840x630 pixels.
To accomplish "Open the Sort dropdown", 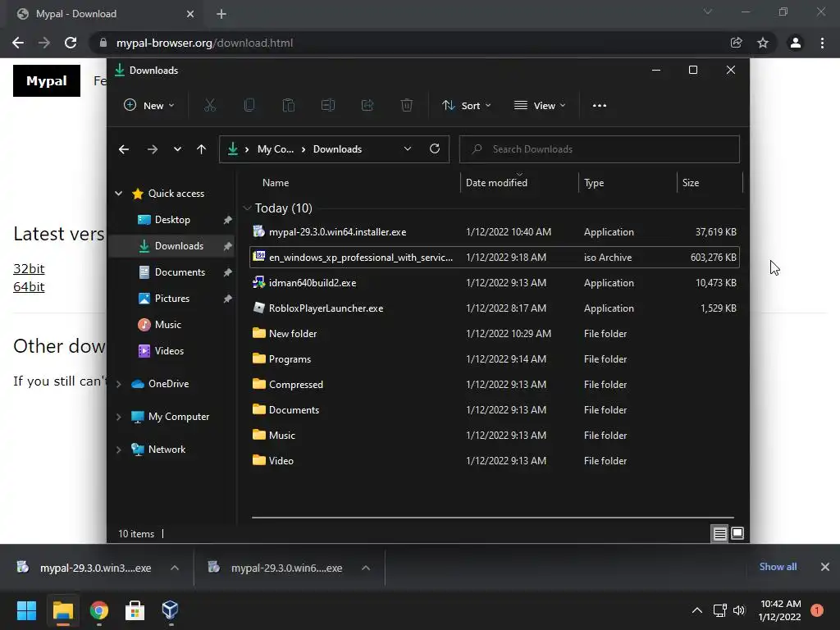I will tap(466, 106).
